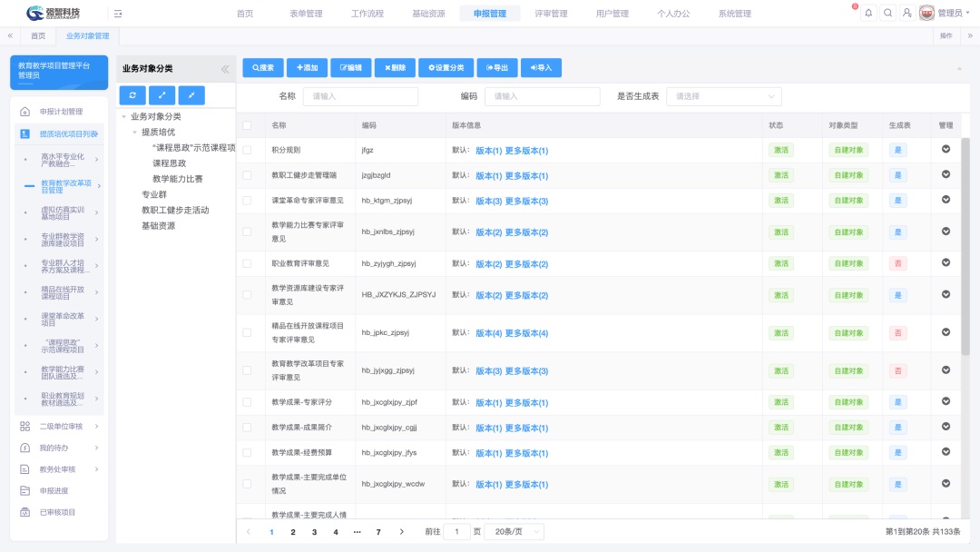Screen dimensions: 980x552
Task: Open the row action arrow for 积分规则
Action: coord(946,150)
